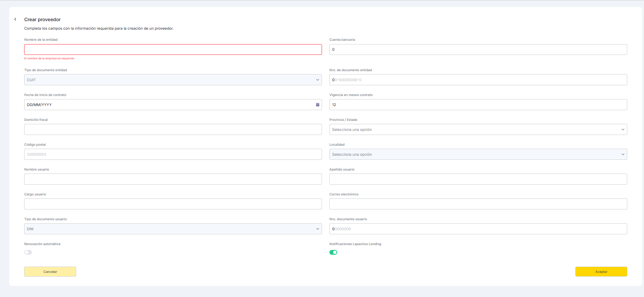Click the back arrow beside Crear proveedor
Screen dimensions: 644x297
pos(15,19)
